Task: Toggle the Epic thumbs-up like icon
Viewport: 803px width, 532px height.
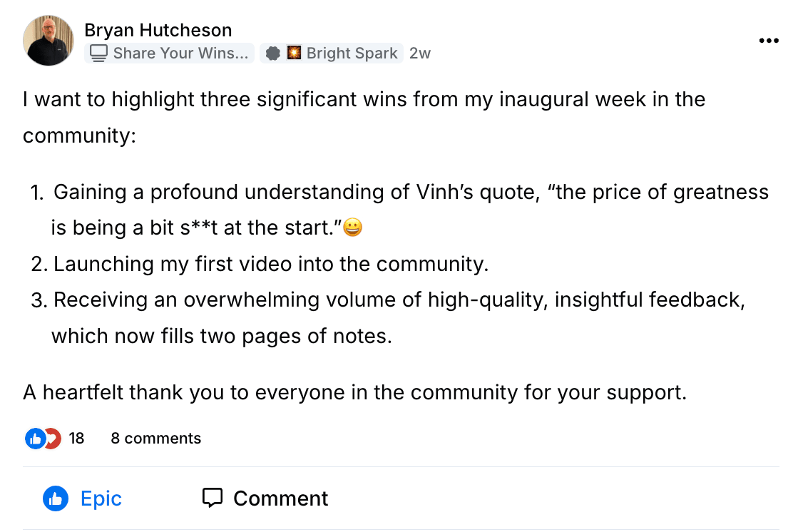Action: 56,498
